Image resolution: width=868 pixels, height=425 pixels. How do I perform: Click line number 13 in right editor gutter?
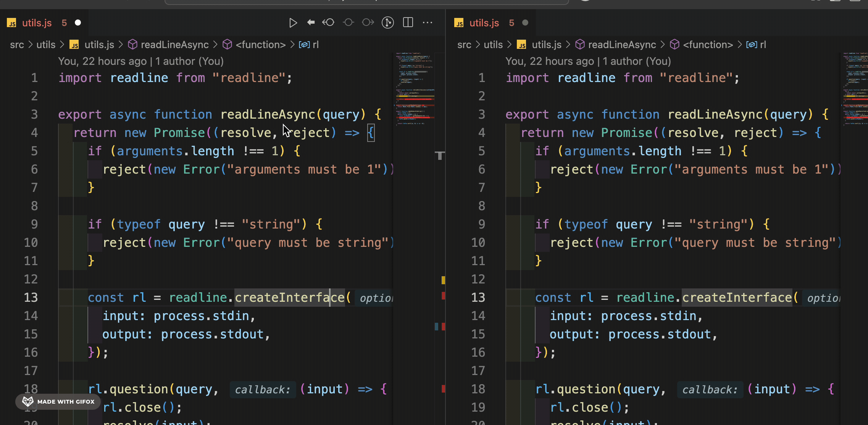(478, 298)
